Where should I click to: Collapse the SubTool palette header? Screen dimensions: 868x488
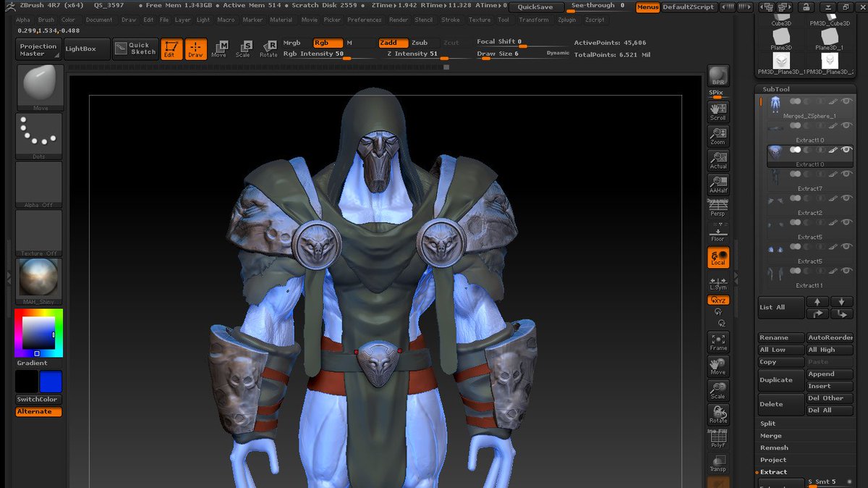click(x=776, y=90)
